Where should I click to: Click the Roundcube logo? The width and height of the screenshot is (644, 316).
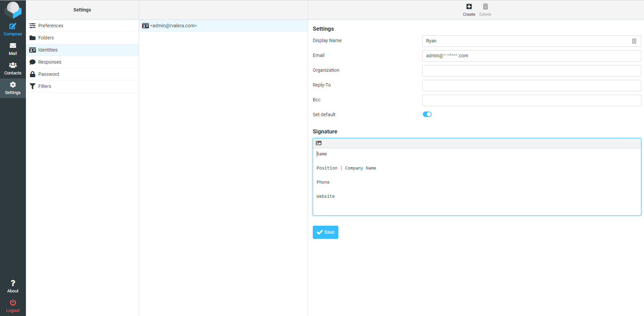(x=13, y=9)
